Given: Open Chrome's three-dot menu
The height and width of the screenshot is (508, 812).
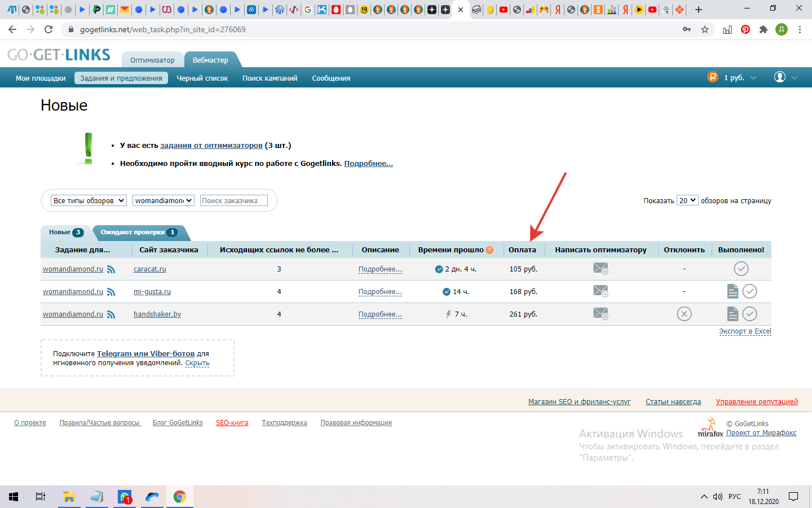Looking at the screenshot, I should click(x=800, y=29).
